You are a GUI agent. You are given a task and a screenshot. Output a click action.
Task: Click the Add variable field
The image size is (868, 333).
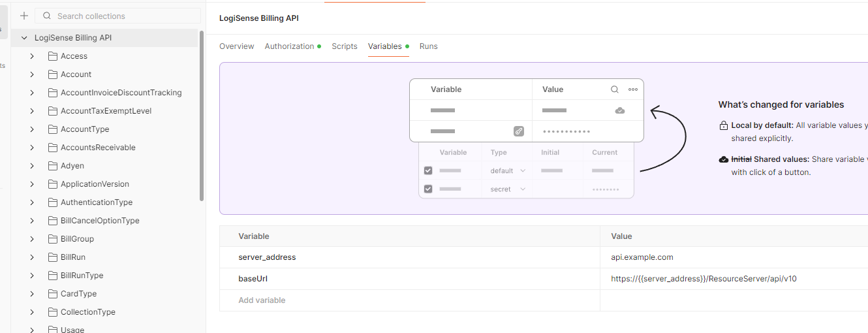[x=410, y=300]
